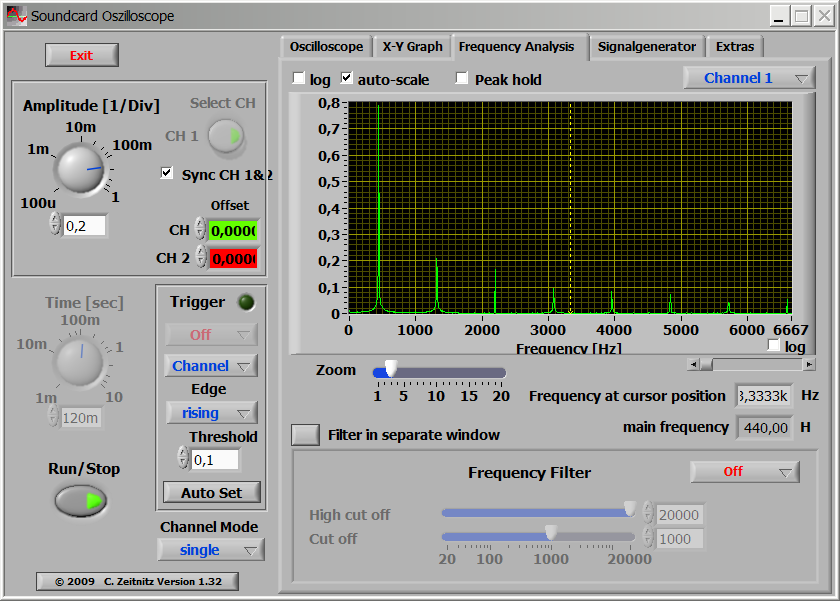Open the Frequency Filter Off dropdown

(x=745, y=472)
